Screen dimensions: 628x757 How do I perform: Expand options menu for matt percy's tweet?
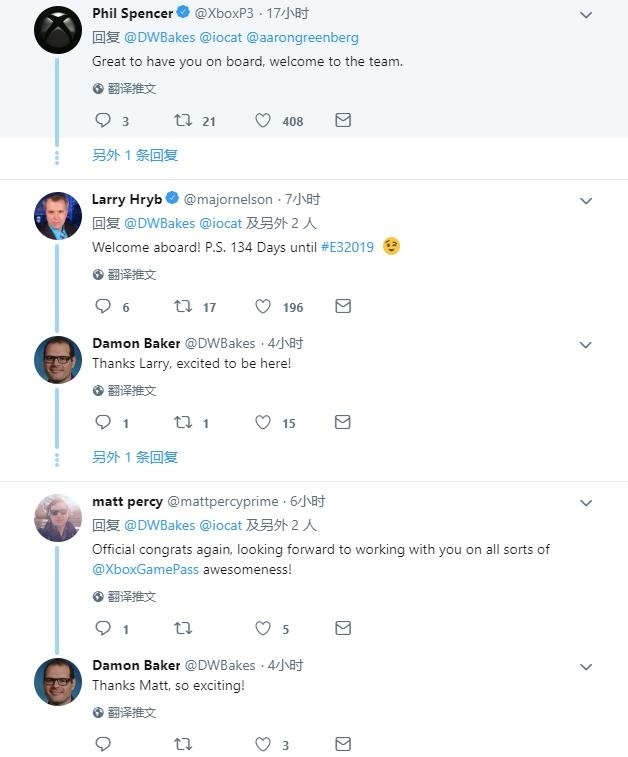coord(586,503)
